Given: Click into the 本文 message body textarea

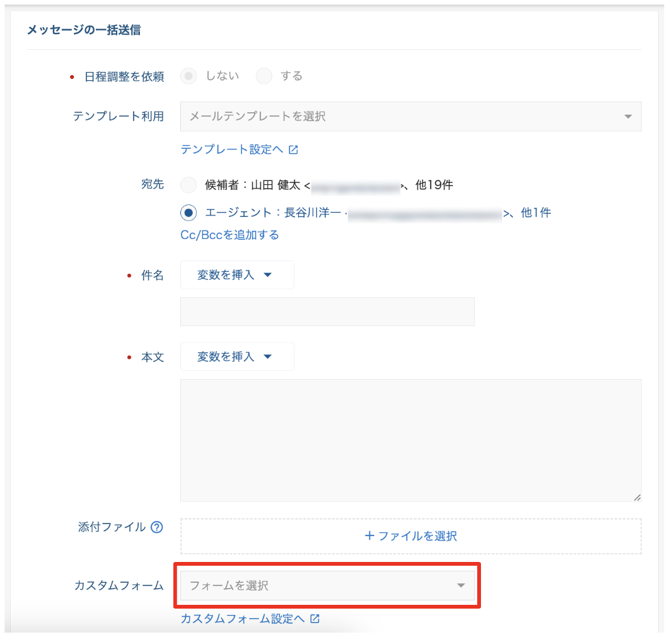Looking at the screenshot, I should point(410,440).
